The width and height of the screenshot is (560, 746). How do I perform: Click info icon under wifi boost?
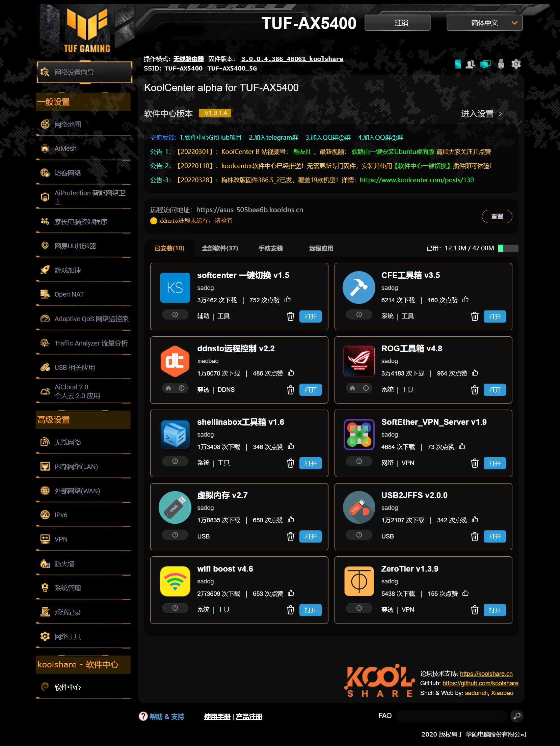click(x=175, y=608)
